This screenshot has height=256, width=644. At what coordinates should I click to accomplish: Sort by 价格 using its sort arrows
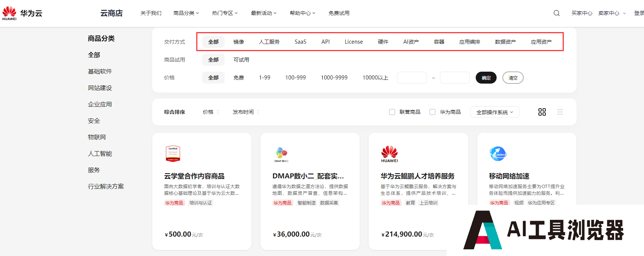(x=218, y=112)
